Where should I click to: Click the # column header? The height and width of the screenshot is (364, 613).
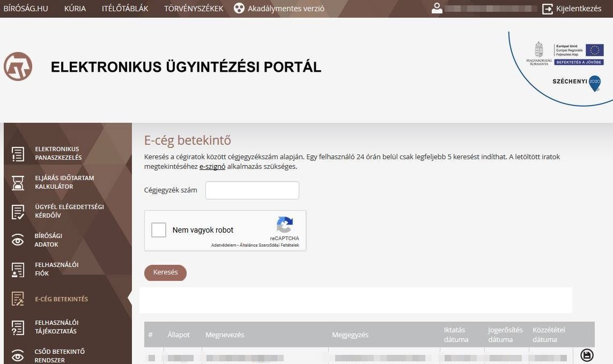[x=151, y=335]
